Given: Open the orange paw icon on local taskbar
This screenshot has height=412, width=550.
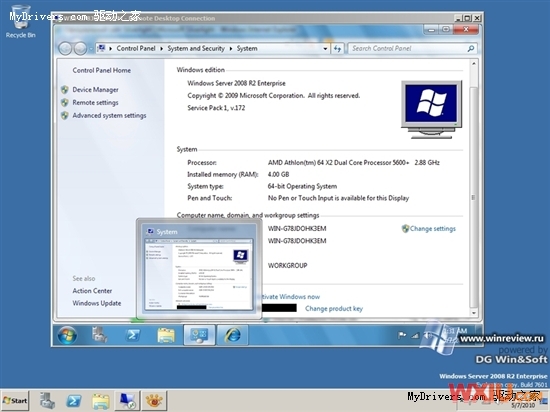Looking at the screenshot, I should tap(154, 400).
